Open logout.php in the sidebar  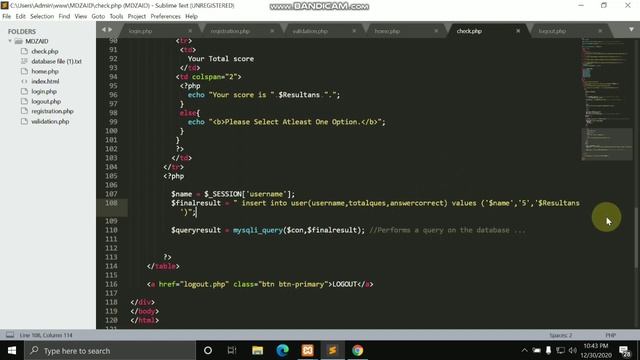coord(46,101)
